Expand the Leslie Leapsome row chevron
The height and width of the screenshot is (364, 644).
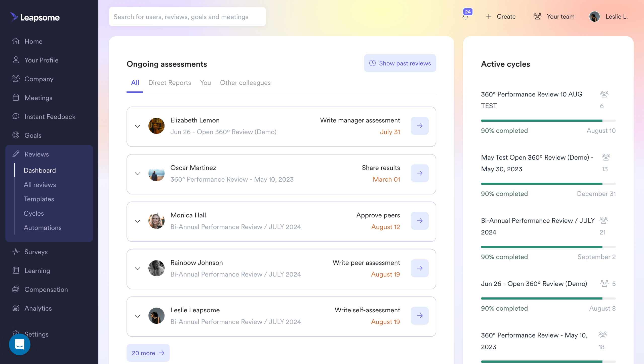point(137,316)
